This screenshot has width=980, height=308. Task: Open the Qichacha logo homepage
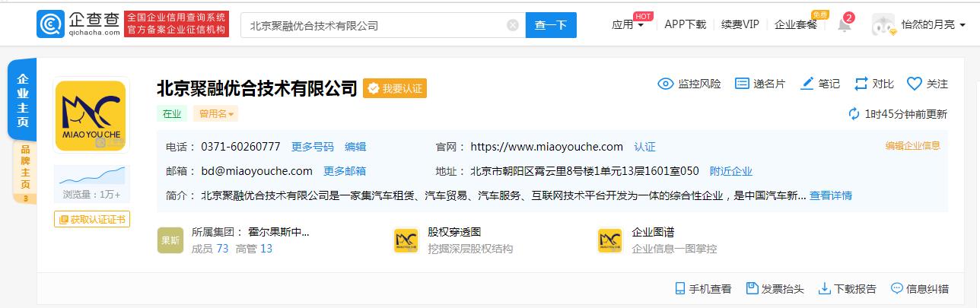78,24
